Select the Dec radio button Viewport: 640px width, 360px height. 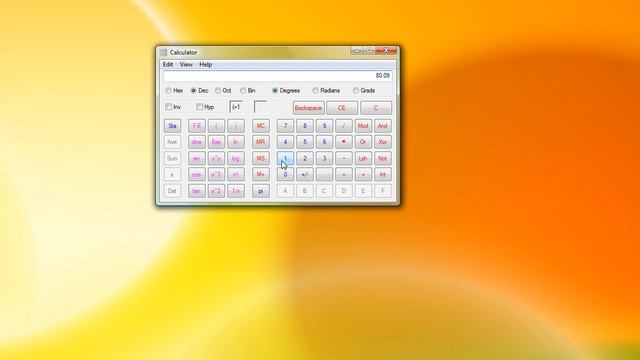coord(199,91)
